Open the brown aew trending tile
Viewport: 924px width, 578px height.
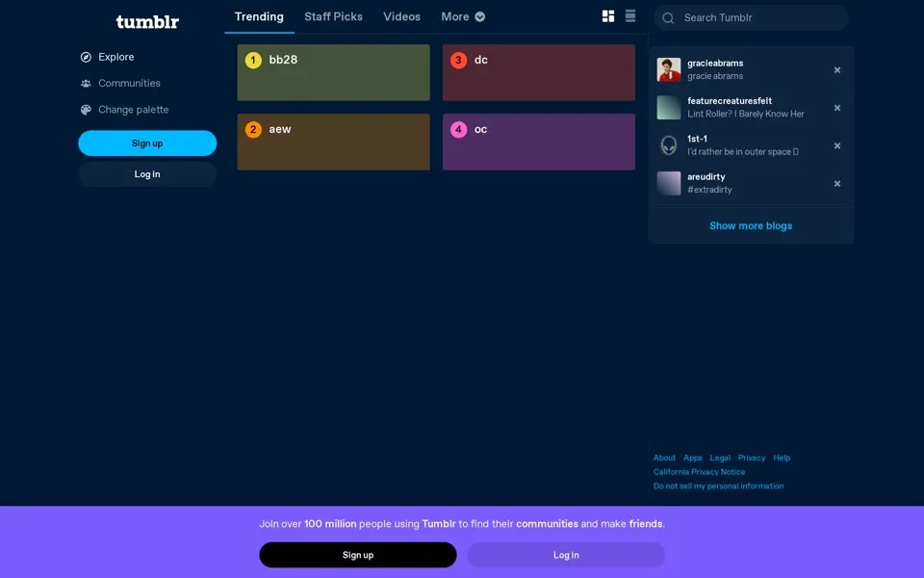(334, 143)
